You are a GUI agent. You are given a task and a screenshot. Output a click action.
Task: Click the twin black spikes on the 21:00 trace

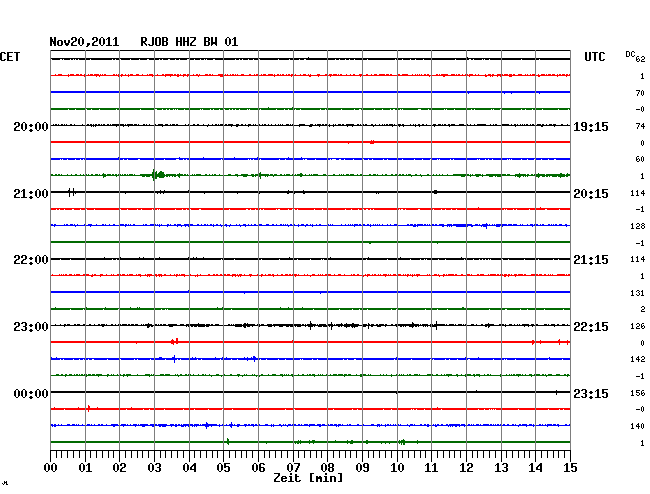[72, 192]
